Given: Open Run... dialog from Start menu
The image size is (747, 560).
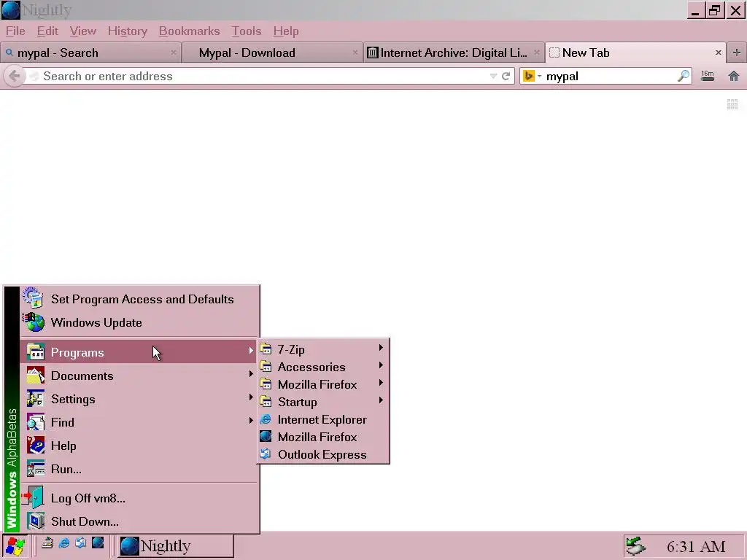Looking at the screenshot, I should pyautogui.click(x=139, y=469).
